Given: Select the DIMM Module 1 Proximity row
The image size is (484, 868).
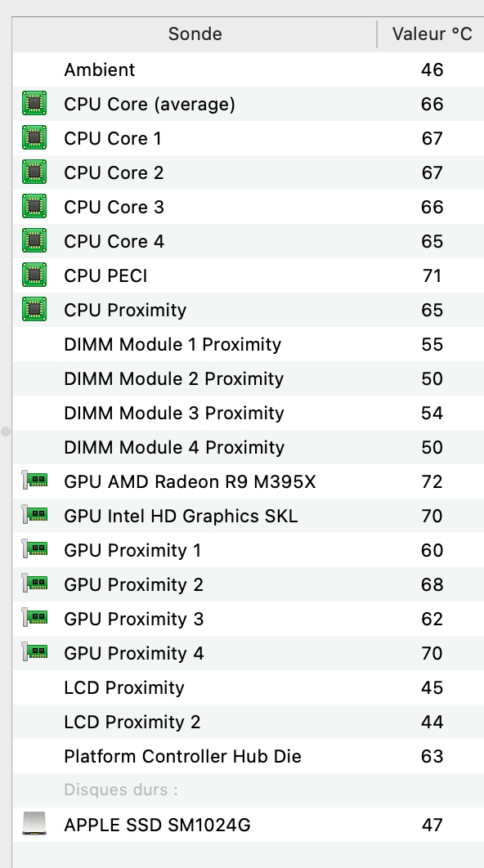Looking at the screenshot, I should 248,344.
